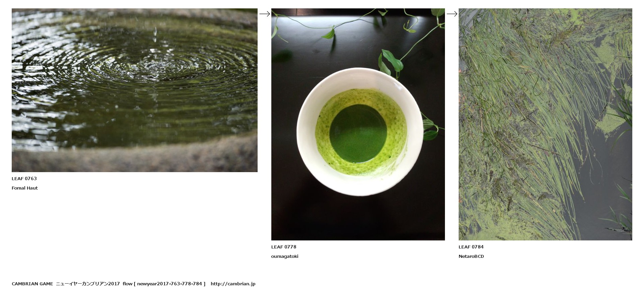Image resolution: width=644 pixels, height=292 pixels.
Task: Click the arrow after the ripple photo
Action: point(265,14)
